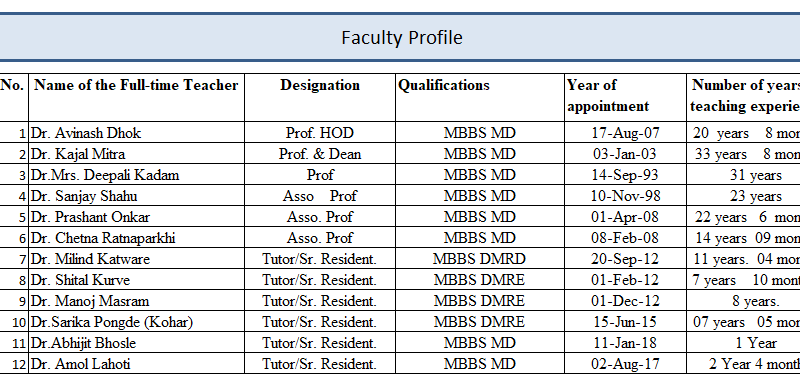Select the MBBS DMRD qualification cell
The height and width of the screenshot is (387, 800).
480,259
